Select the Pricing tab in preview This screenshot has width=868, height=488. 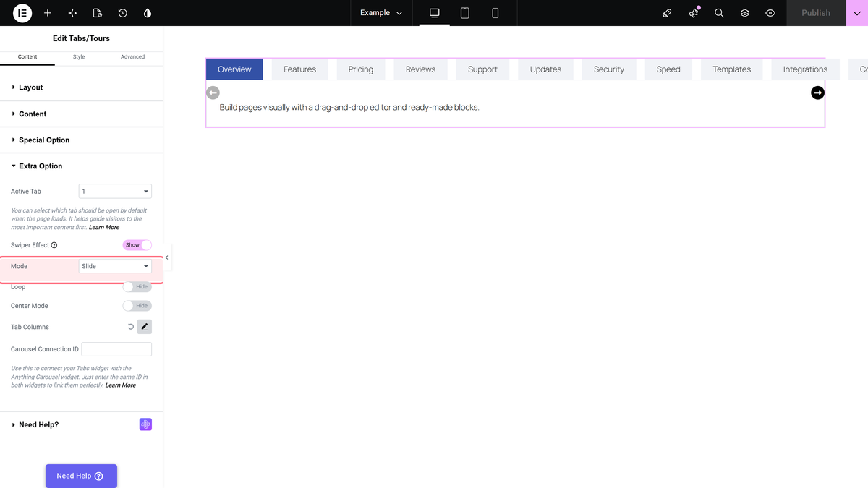pos(360,69)
